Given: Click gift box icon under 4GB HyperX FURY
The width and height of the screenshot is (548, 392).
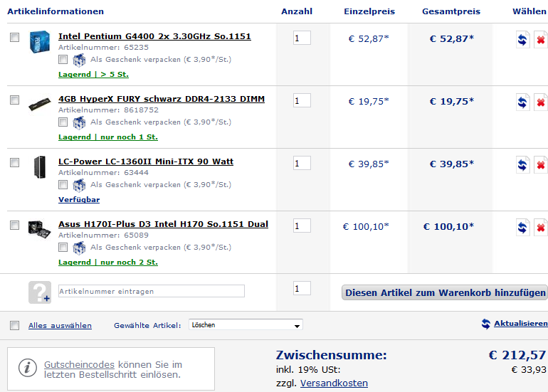Looking at the screenshot, I should coord(79,122).
